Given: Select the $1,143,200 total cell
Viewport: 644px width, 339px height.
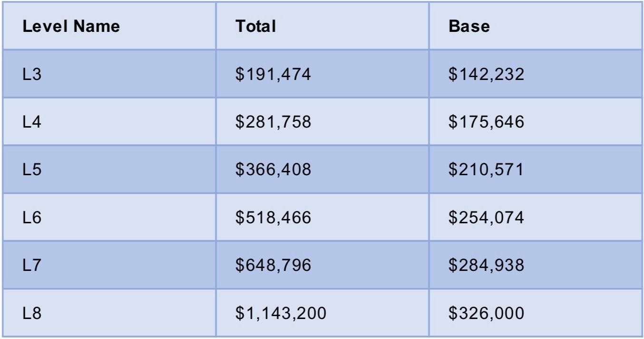Looking at the screenshot, I should [x=281, y=313].
